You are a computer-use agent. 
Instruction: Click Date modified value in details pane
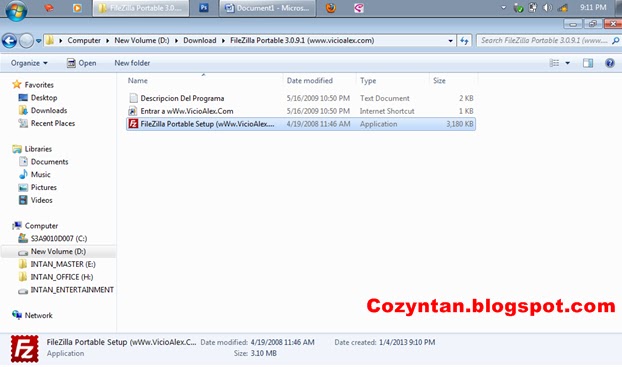[282, 342]
